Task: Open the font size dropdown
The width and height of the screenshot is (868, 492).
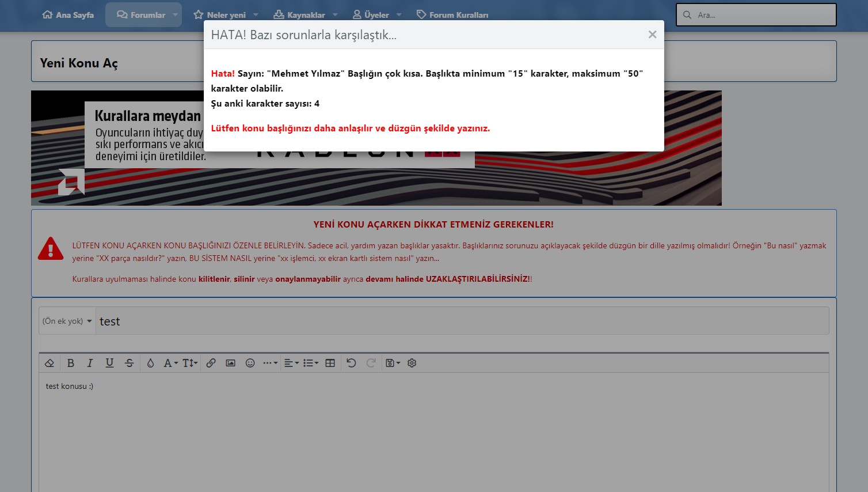Action: pos(190,363)
